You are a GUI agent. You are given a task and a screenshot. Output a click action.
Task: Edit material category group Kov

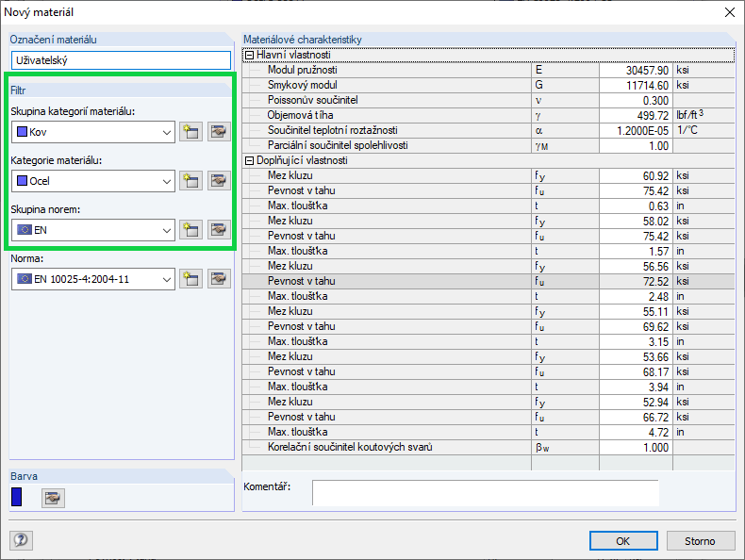click(220, 132)
